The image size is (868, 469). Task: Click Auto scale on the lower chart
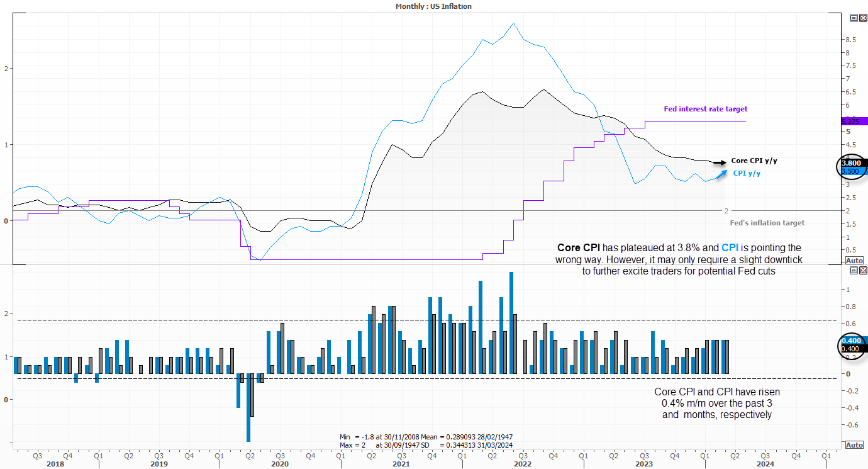tap(854, 444)
